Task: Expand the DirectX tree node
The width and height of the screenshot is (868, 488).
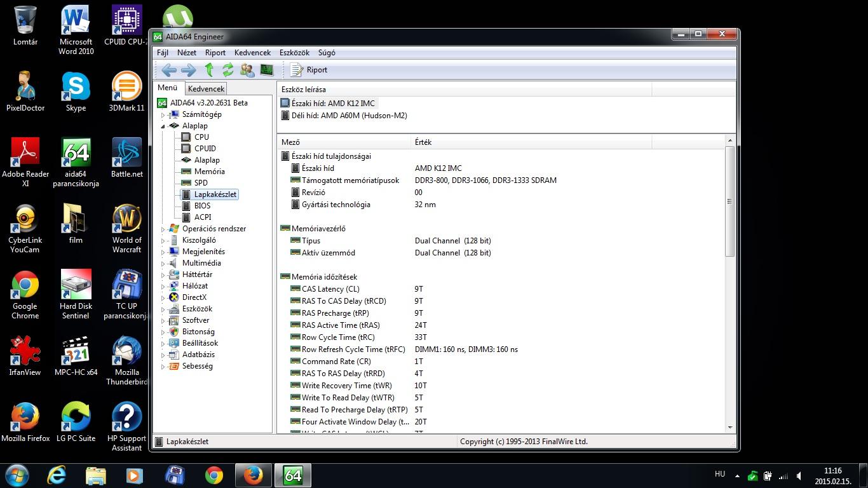Action: [x=163, y=297]
